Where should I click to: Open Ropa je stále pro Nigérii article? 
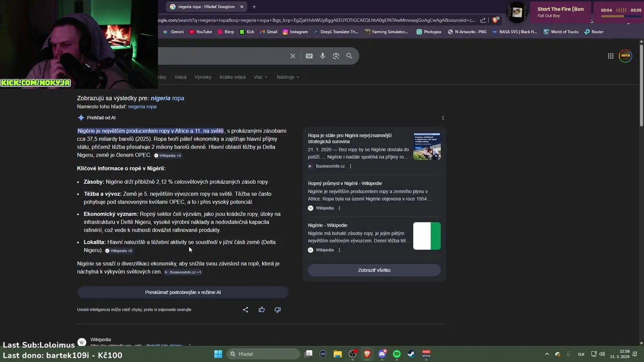(350, 138)
